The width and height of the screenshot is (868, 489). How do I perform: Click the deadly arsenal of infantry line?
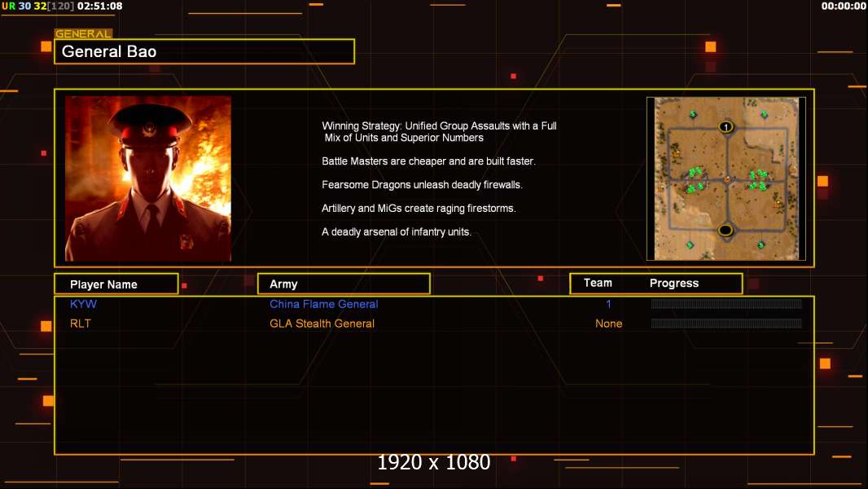(397, 232)
